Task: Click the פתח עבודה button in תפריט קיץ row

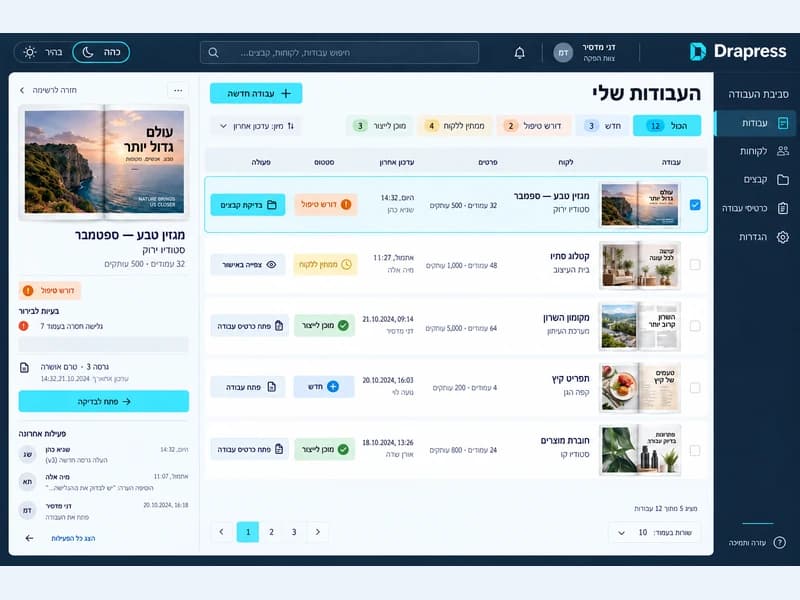Action: pos(248,387)
